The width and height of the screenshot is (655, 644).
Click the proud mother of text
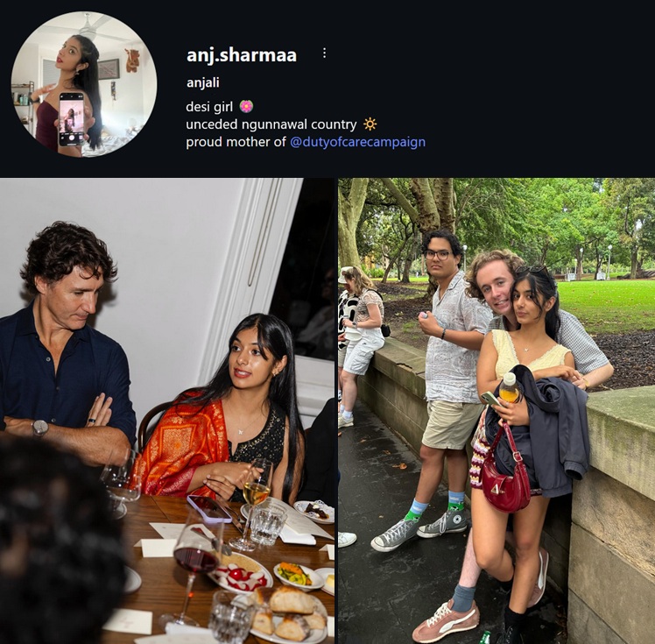(236, 142)
